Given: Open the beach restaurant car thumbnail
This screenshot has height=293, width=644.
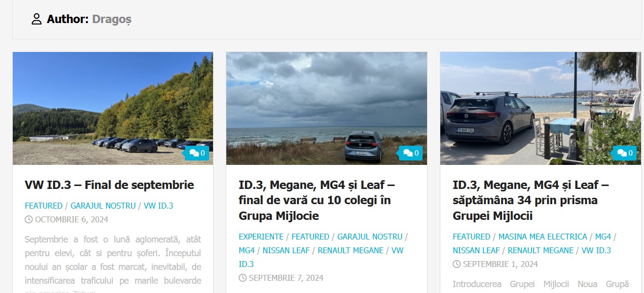Looking at the screenshot, I should [x=540, y=108].
